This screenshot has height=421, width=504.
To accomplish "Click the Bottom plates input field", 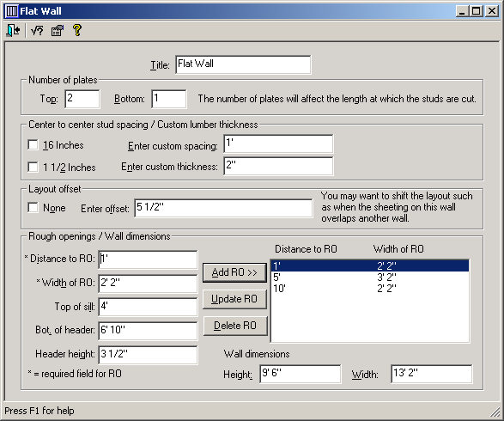I will (169, 99).
